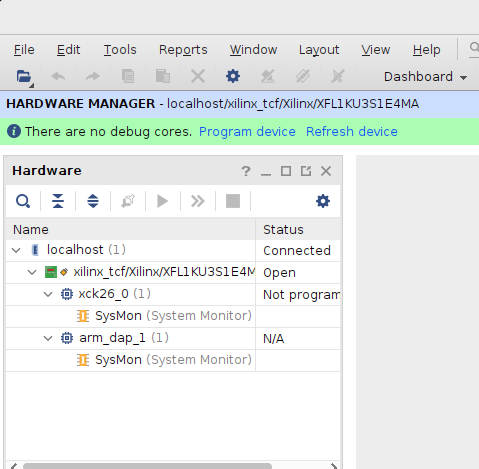Open the Tools menu
The width and height of the screenshot is (479, 469).
tap(120, 50)
